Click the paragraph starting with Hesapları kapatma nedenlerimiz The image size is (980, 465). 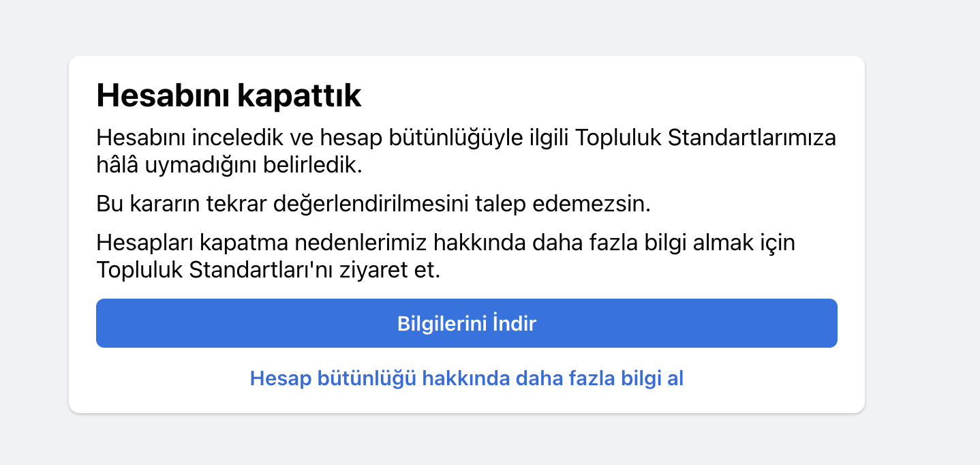(x=446, y=256)
